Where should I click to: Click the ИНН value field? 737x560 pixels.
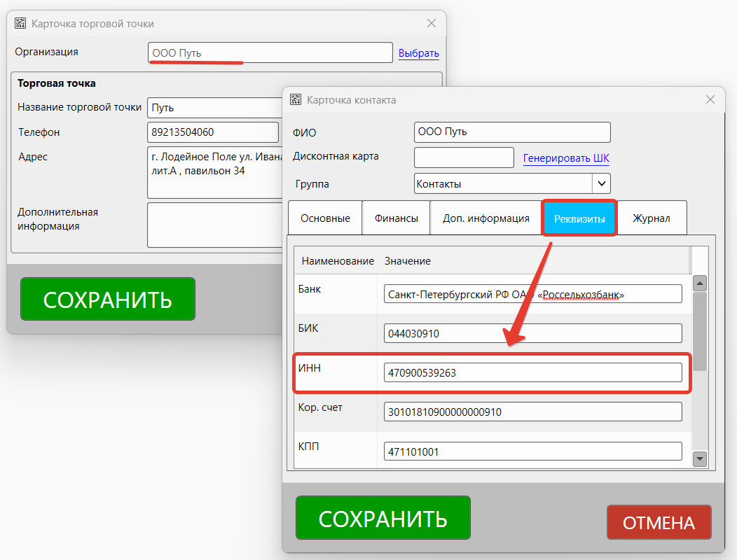pos(532,372)
